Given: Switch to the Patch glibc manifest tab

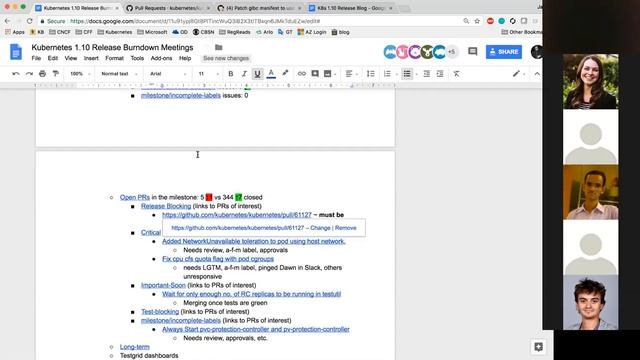Looking at the screenshot, I should [x=259, y=8].
